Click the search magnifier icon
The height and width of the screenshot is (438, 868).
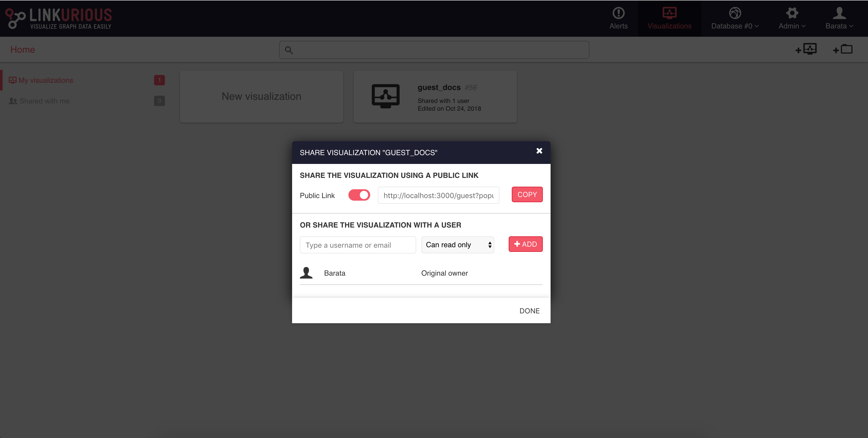289,50
